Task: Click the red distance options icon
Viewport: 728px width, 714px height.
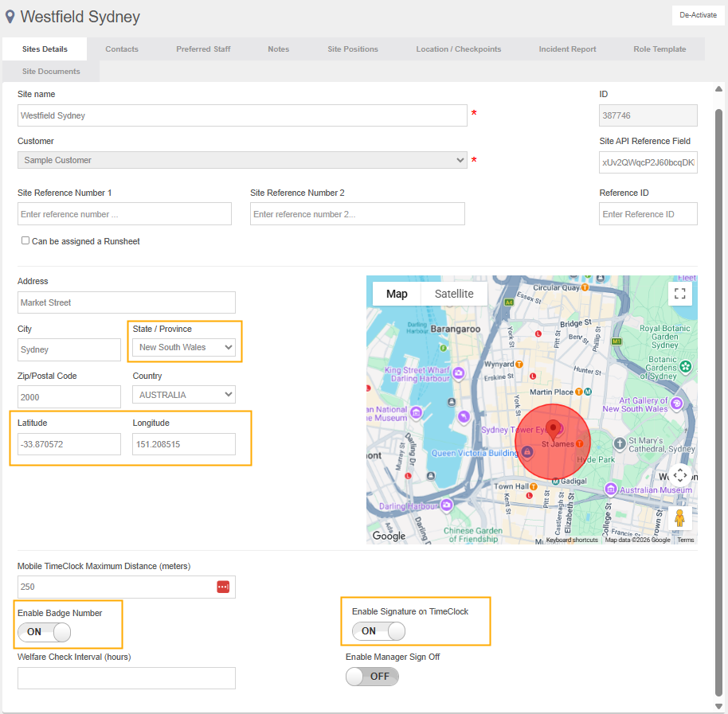Action: click(x=223, y=587)
